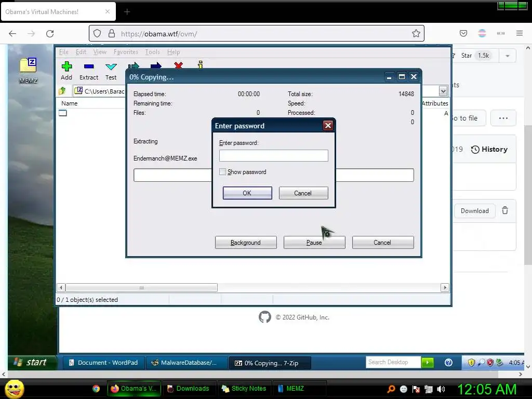Image resolution: width=532 pixels, height=399 pixels.
Task: Click the green Search Desktop go arrow
Action: [428, 362]
